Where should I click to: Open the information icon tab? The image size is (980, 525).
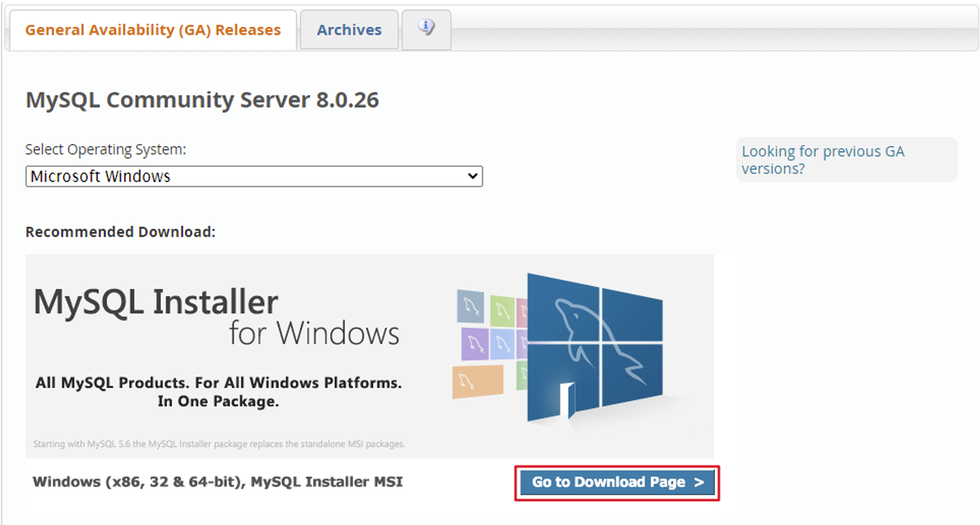(426, 29)
